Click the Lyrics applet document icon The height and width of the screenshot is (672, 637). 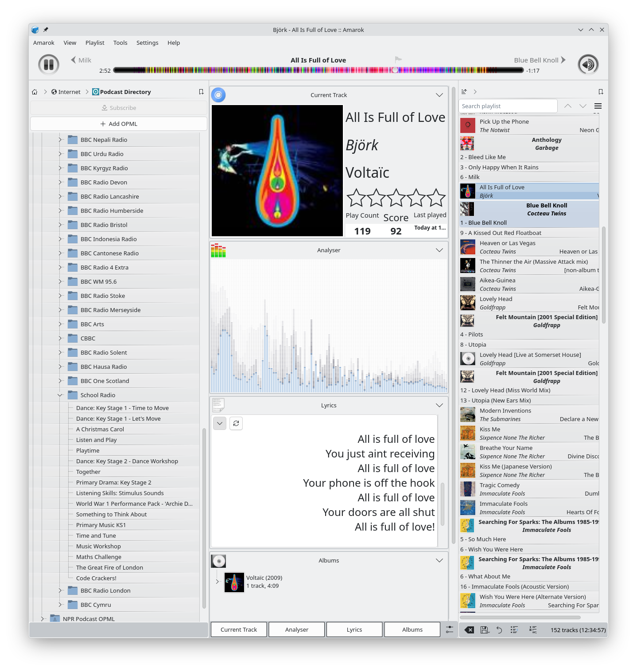point(218,405)
